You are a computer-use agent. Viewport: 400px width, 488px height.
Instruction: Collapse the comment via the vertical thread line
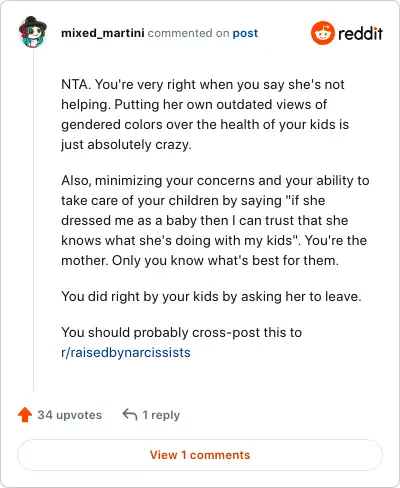(x=33, y=220)
